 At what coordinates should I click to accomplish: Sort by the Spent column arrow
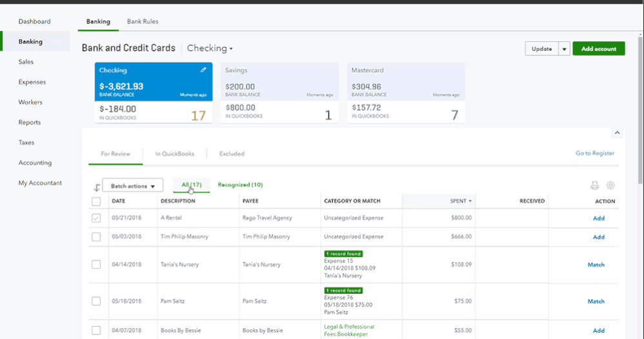click(x=470, y=201)
